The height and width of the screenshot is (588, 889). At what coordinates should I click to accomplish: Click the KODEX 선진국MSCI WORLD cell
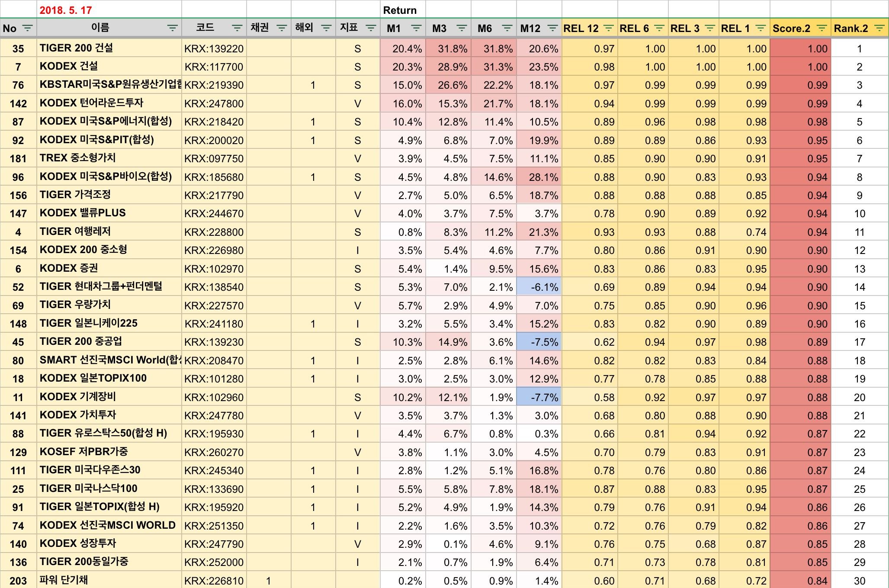[x=109, y=525]
